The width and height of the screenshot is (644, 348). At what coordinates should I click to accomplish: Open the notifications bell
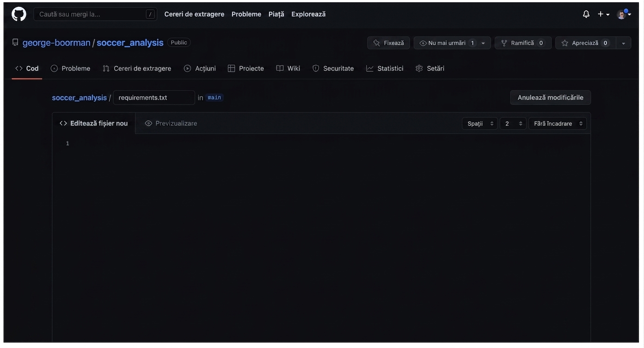pyautogui.click(x=586, y=14)
